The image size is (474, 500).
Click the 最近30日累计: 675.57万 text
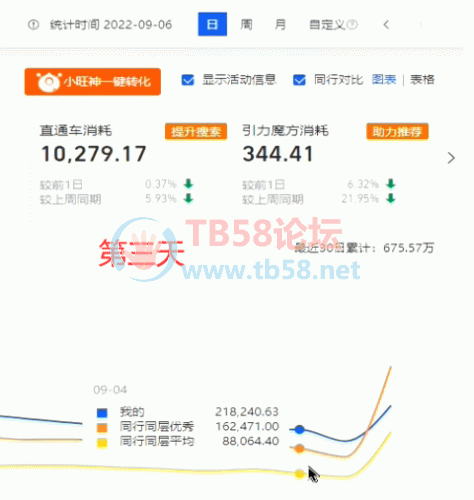click(364, 248)
